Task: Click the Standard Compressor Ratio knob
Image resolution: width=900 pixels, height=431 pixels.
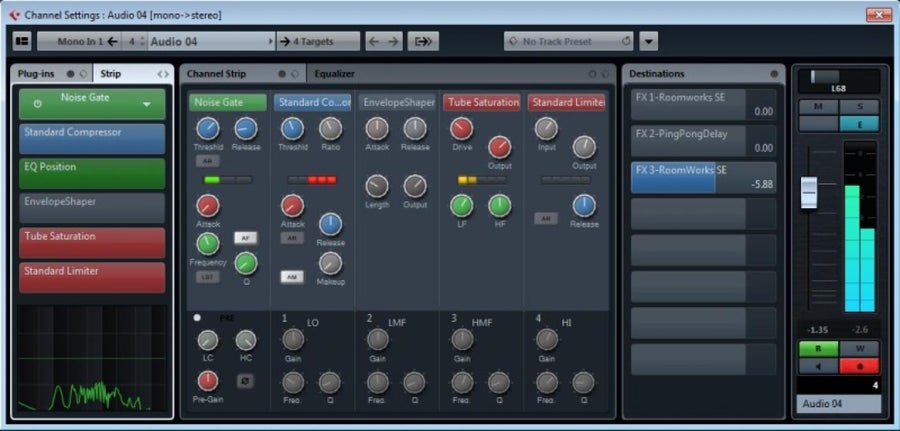Action: [331, 129]
